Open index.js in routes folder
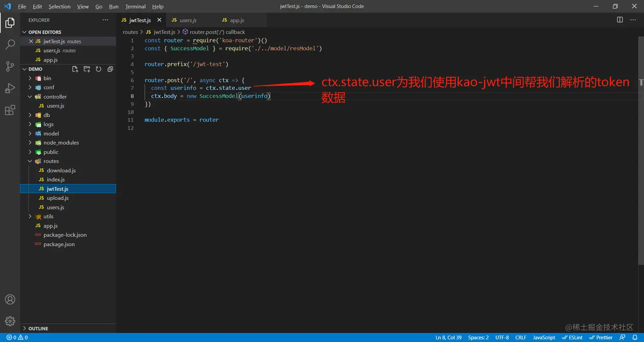The image size is (644, 342). click(68, 180)
